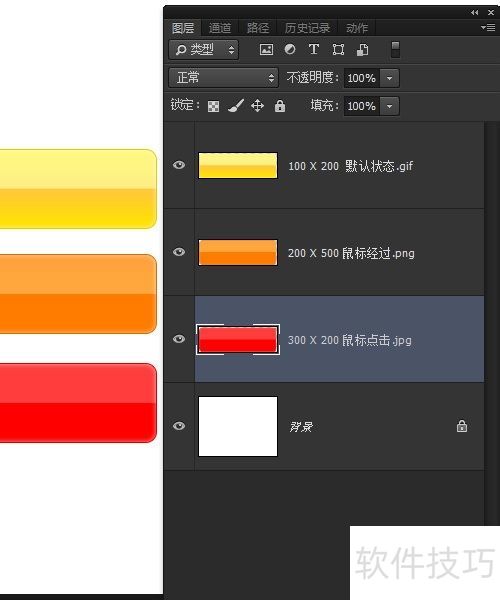The height and width of the screenshot is (600, 500).
Task: Close the layers panel group
Action: point(491,13)
